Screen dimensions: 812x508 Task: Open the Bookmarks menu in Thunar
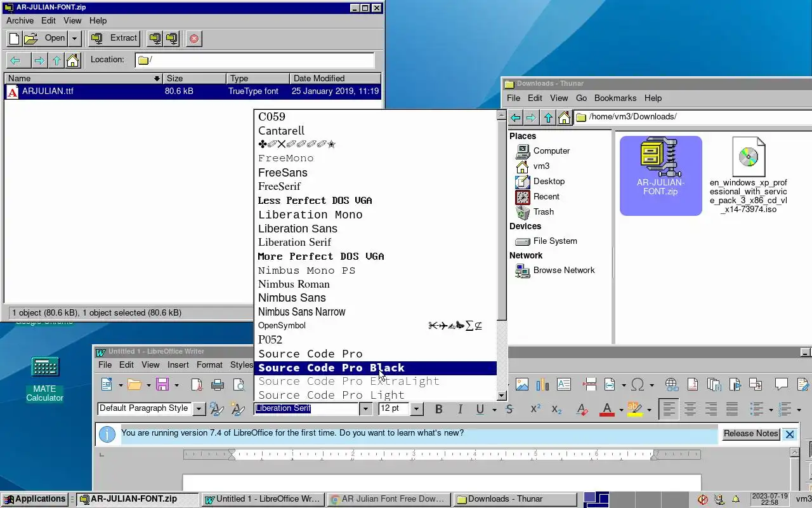[x=615, y=98]
